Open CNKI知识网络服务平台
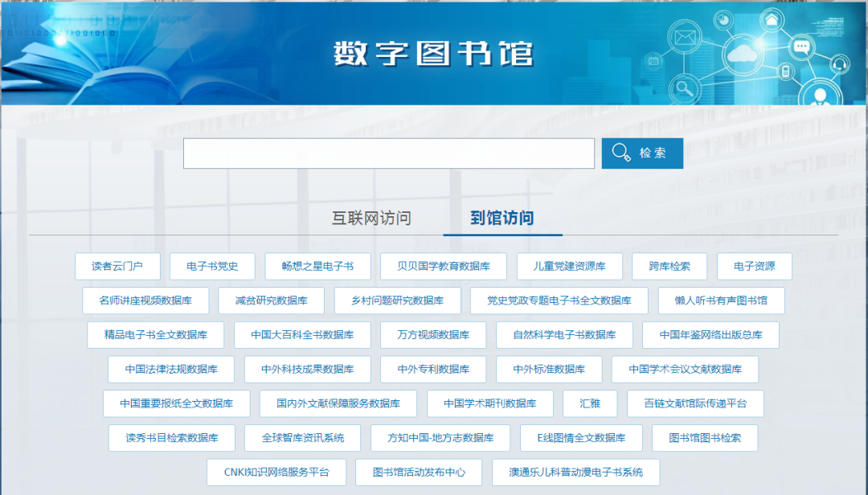 [x=276, y=472]
